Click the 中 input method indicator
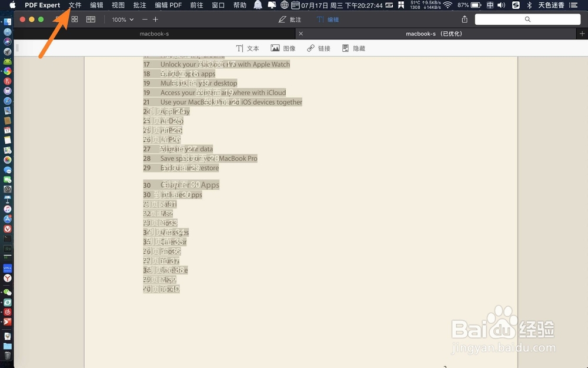Screen dimensions: 588x368 (490, 5)
